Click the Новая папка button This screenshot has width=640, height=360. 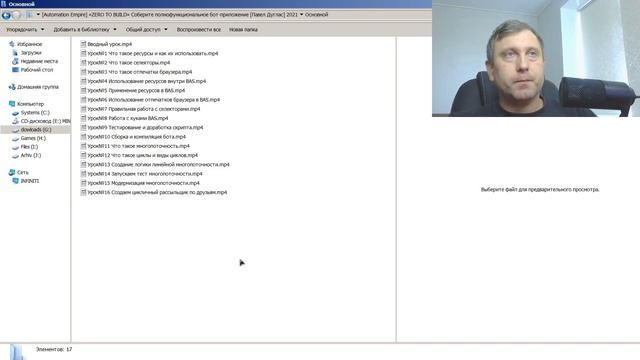[243, 29]
